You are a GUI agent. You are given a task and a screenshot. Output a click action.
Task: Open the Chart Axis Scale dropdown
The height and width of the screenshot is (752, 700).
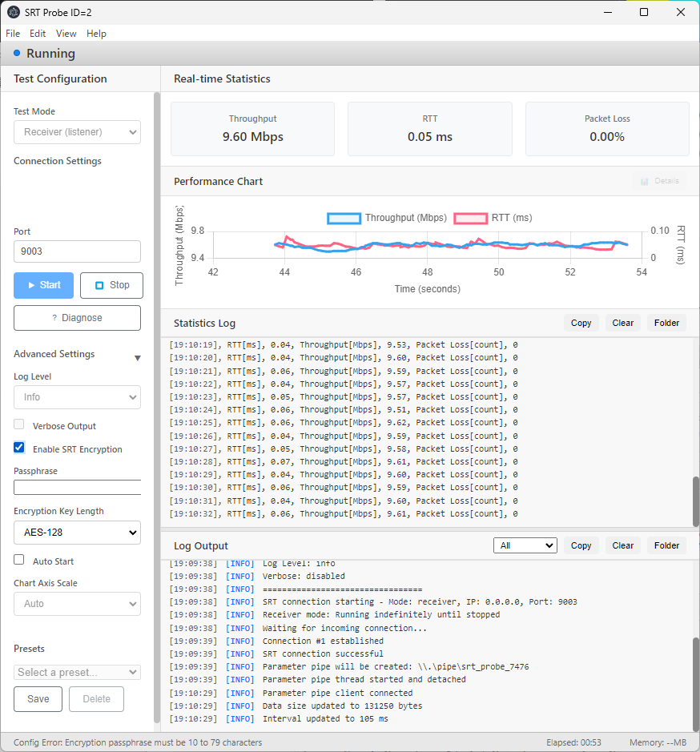point(77,604)
